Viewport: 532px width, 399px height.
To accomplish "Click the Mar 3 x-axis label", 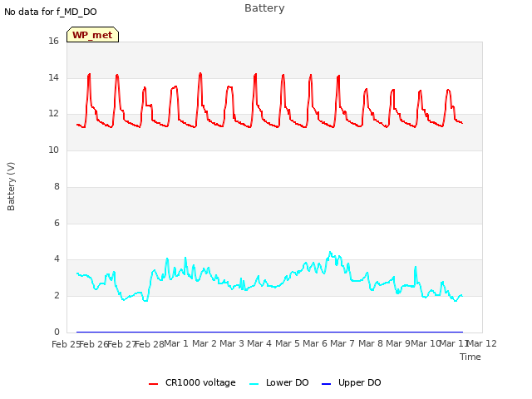I will [232, 343].
